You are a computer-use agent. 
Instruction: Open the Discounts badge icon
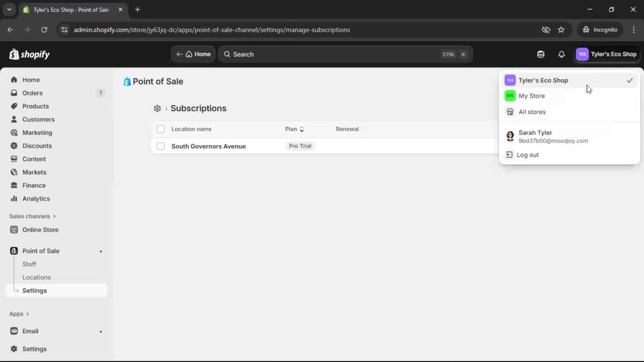14,146
